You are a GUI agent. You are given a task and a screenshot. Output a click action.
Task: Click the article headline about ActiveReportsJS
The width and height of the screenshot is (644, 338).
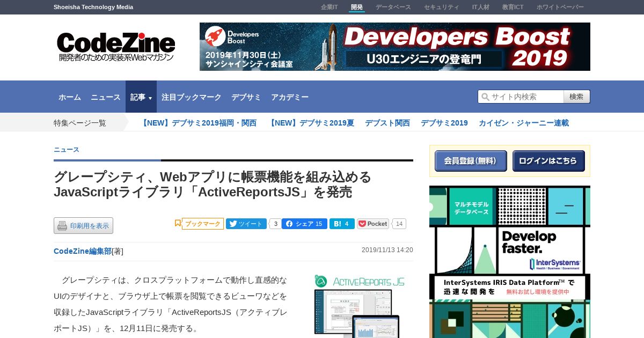pos(213,185)
